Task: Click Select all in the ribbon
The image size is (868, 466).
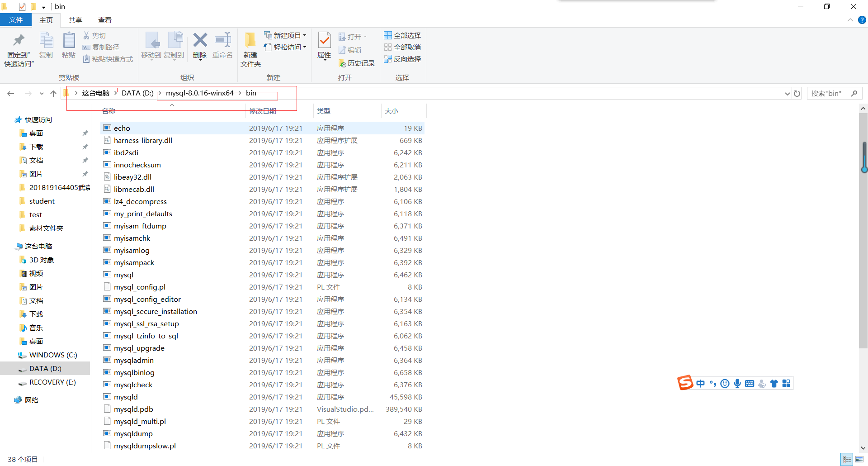Action: pyautogui.click(x=402, y=35)
